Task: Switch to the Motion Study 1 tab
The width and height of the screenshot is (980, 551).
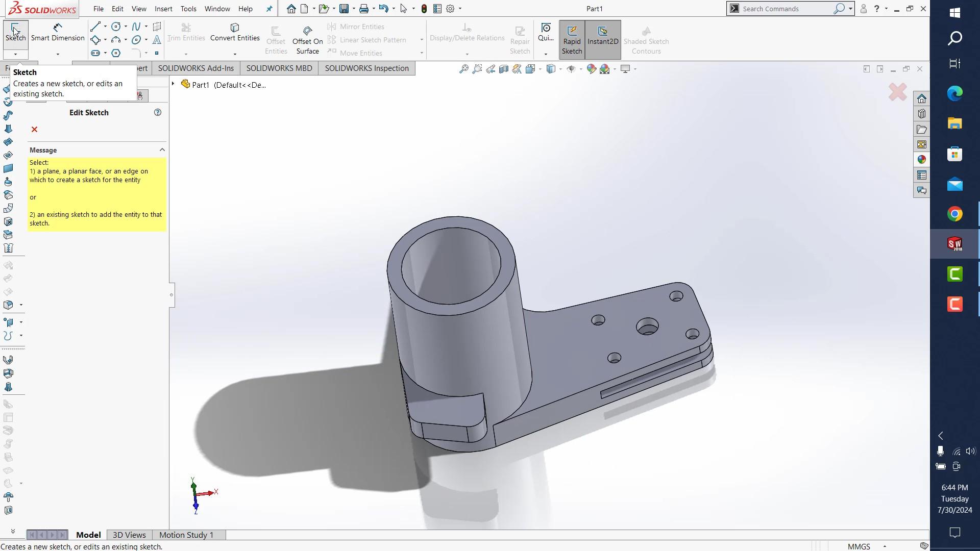Action: click(186, 535)
